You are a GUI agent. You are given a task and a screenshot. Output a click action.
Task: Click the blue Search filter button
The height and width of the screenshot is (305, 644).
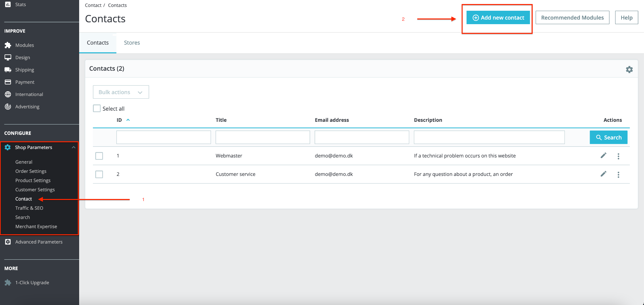[x=608, y=137]
